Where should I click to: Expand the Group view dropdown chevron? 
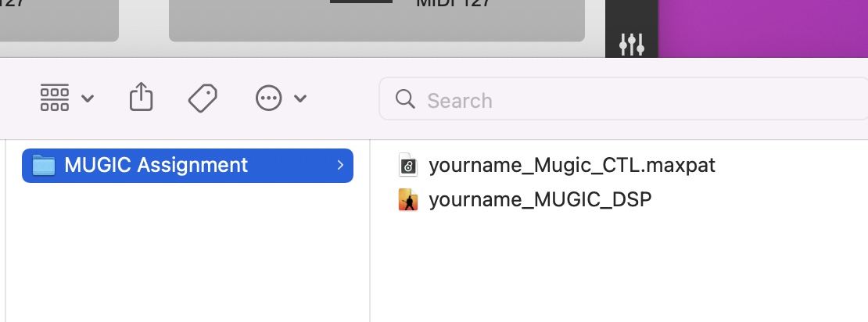click(88, 98)
